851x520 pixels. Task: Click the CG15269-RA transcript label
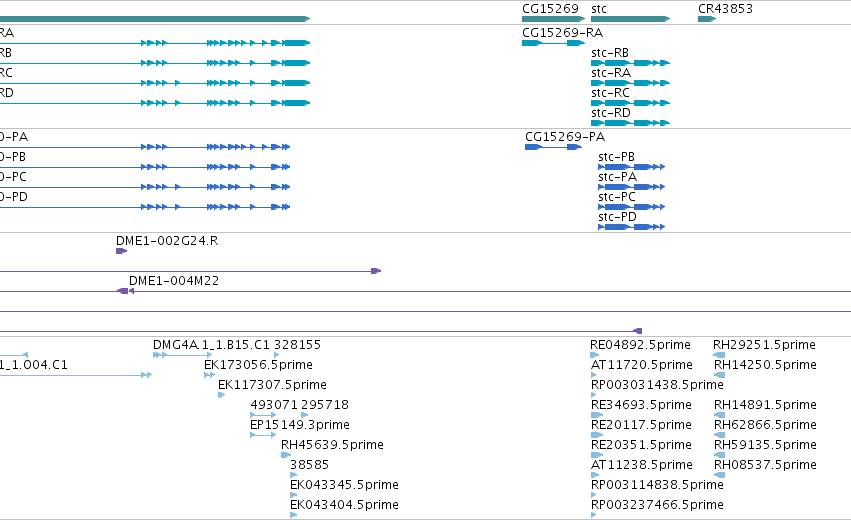click(x=562, y=33)
